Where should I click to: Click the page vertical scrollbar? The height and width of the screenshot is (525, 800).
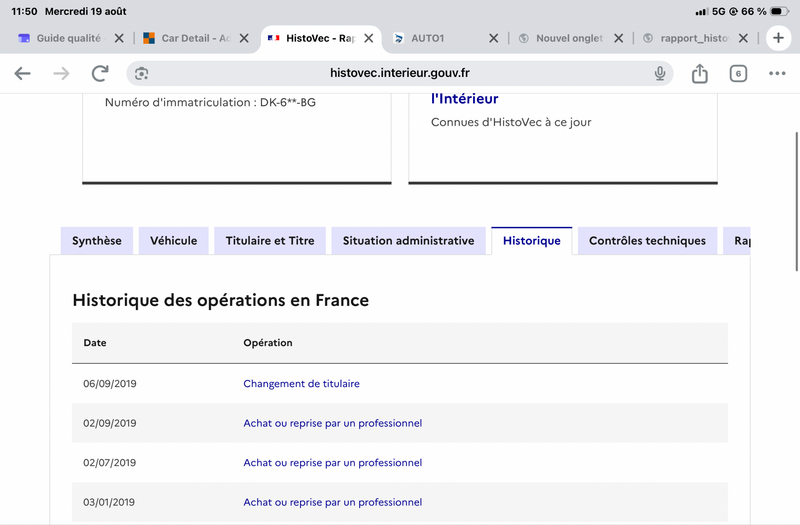(x=796, y=202)
